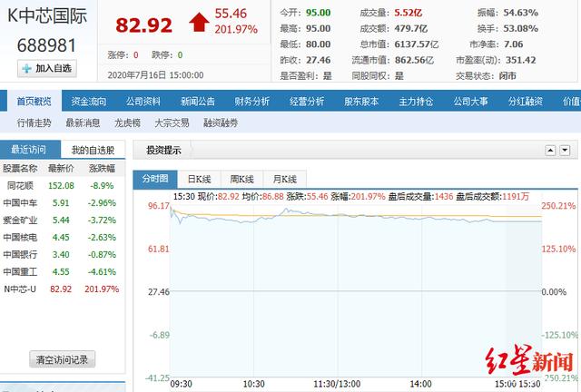Open the 股东股本 tab
Screen dimensions: 581x392
click(361, 101)
